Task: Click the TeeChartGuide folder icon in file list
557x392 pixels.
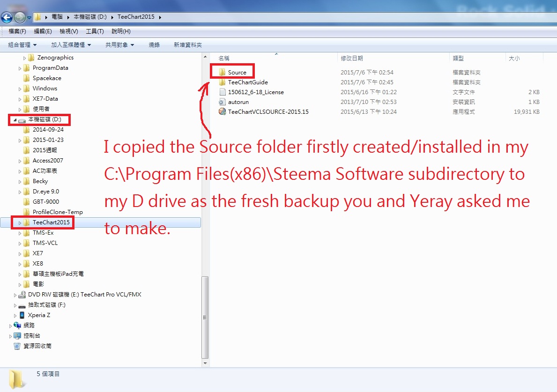Action: tap(223, 82)
